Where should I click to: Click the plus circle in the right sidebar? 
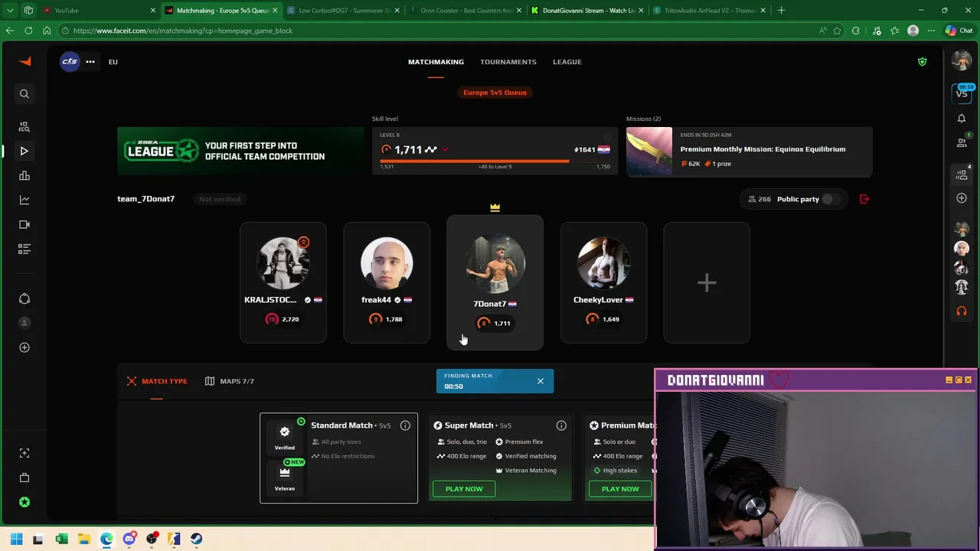tap(962, 198)
